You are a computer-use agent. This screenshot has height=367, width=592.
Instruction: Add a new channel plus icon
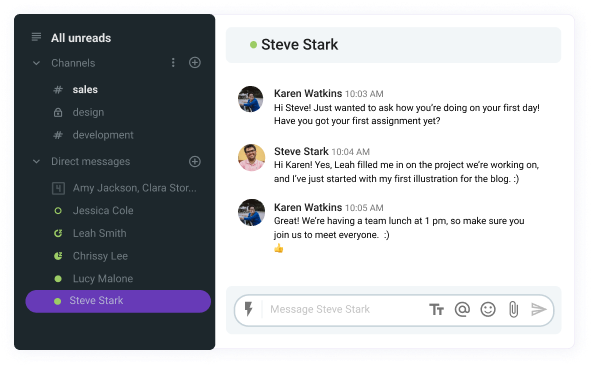(x=195, y=63)
